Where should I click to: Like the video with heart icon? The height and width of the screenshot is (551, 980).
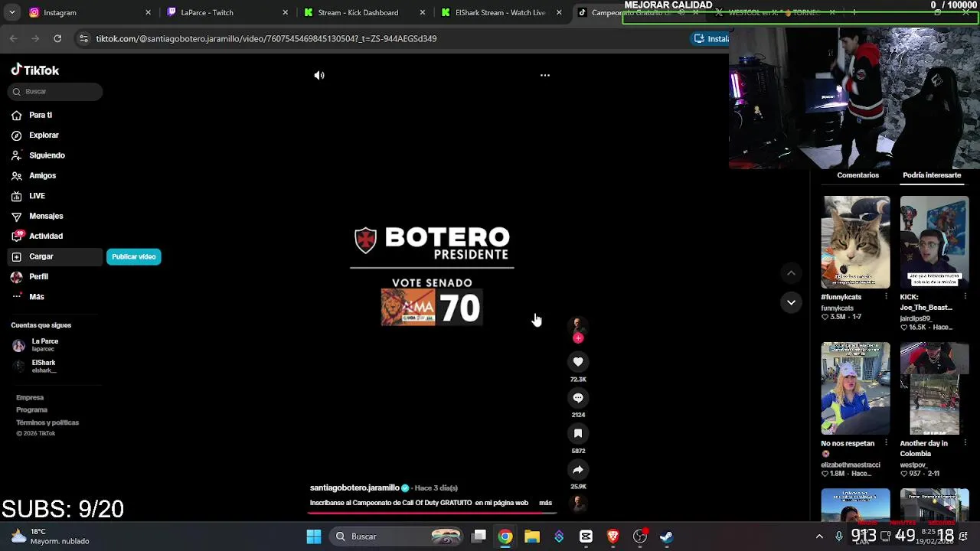tap(578, 362)
